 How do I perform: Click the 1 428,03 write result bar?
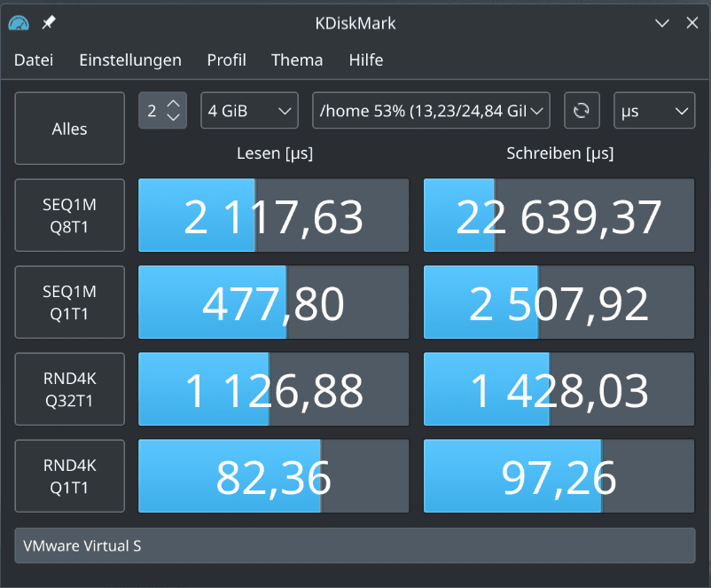pos(559,389)
